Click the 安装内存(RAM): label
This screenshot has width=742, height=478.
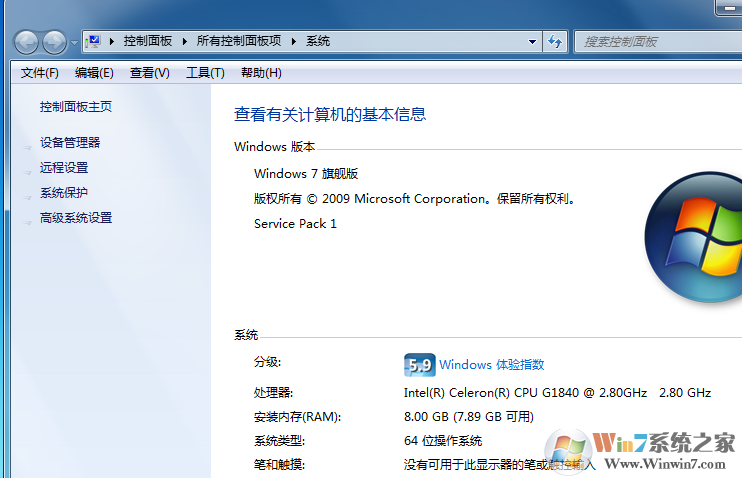(x=297, y=417)
